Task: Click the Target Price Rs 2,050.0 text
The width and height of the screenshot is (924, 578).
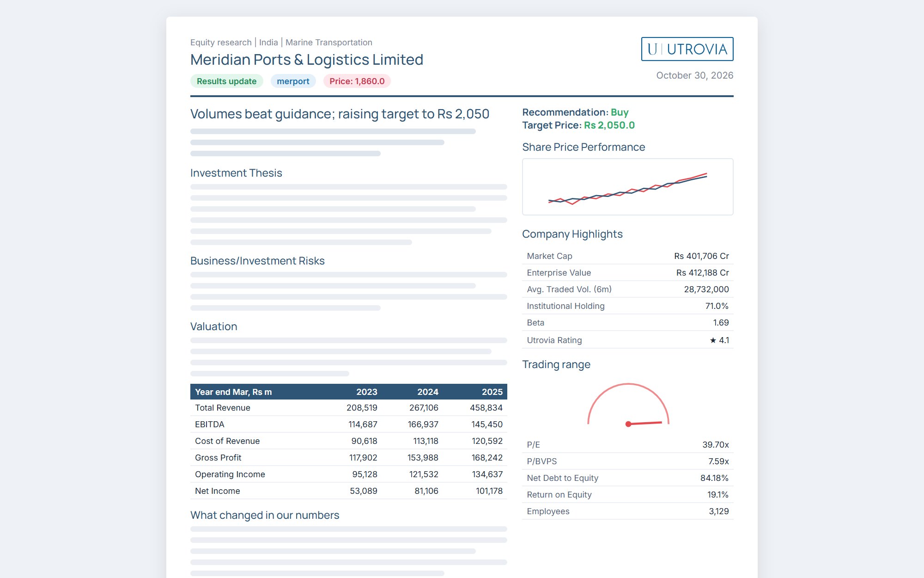Action: pyautogui.click(x=578, y=125)
